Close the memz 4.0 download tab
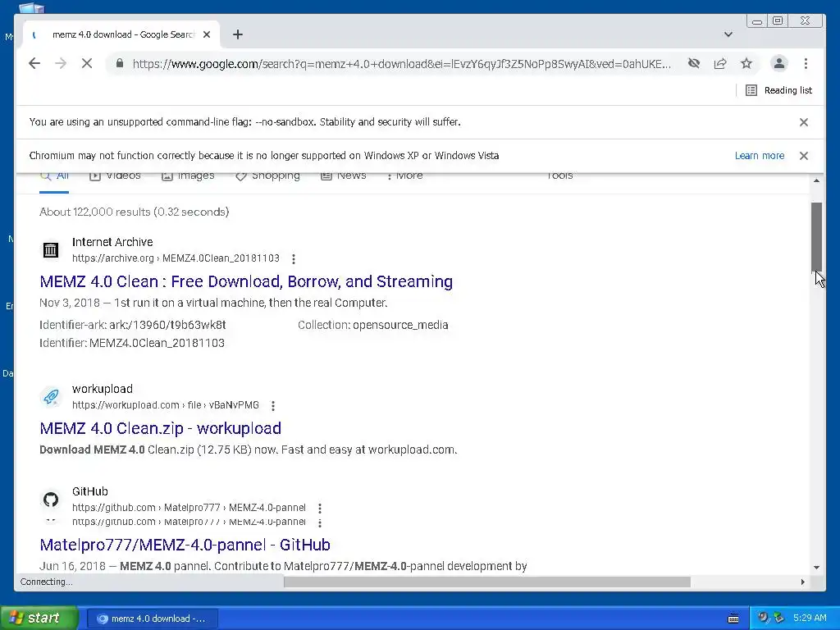840x630 pixels. point(207,34)
